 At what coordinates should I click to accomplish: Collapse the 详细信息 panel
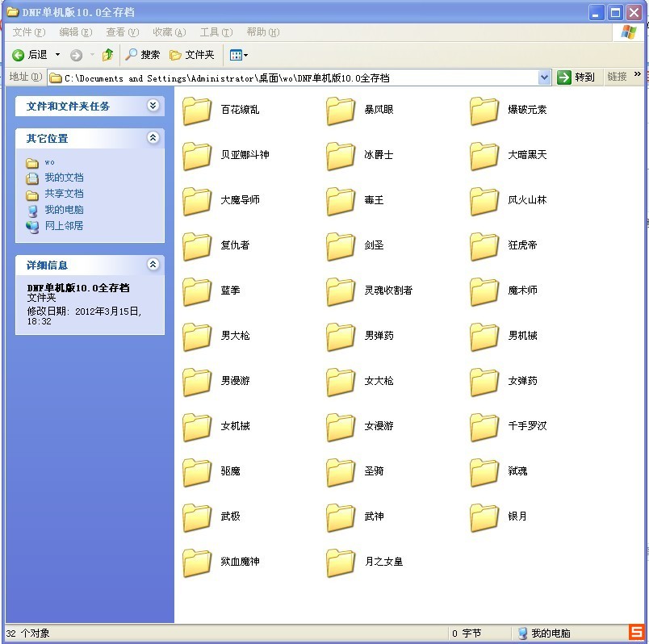[153, 265]
